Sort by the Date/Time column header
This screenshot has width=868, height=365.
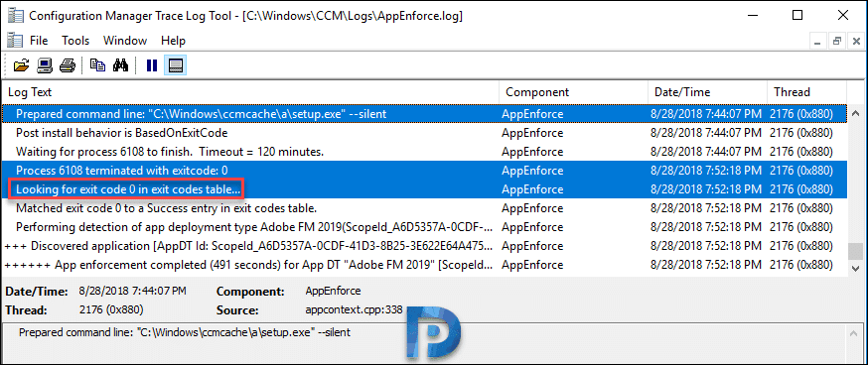(707, 92)
